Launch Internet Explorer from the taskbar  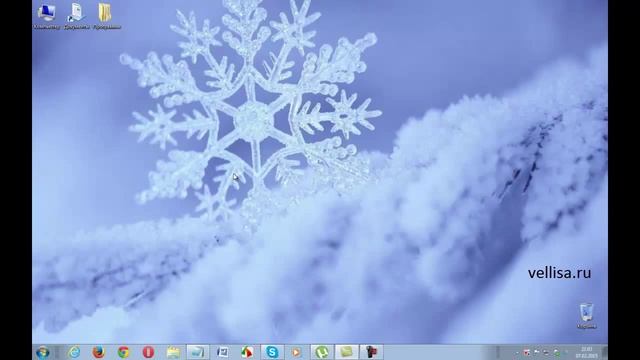pyautogui.click(x=74, y=352)
